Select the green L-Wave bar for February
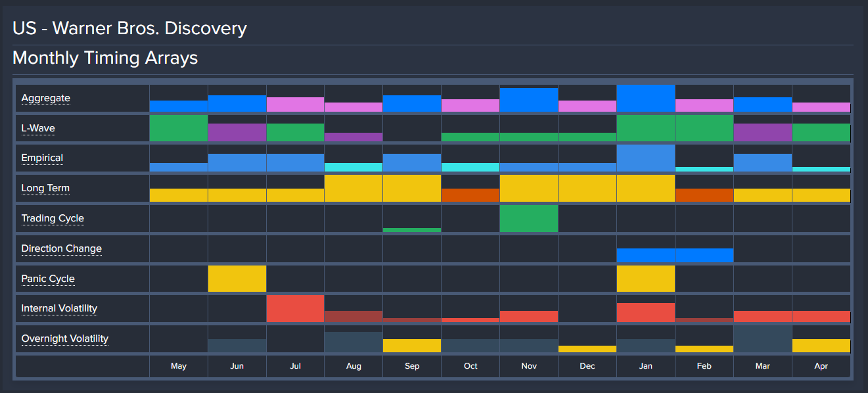868x393 pixels. (704, 128)
